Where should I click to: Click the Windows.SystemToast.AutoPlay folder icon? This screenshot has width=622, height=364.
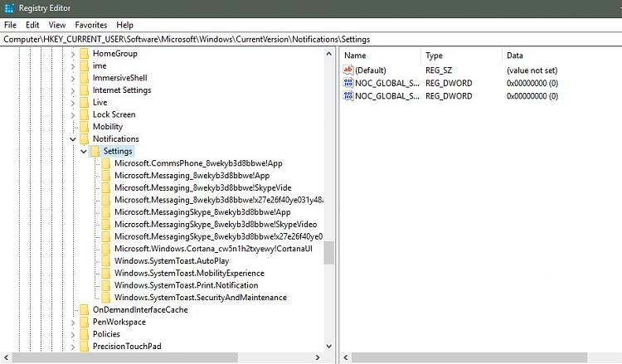pyautogui.click(x=106, y=261)
